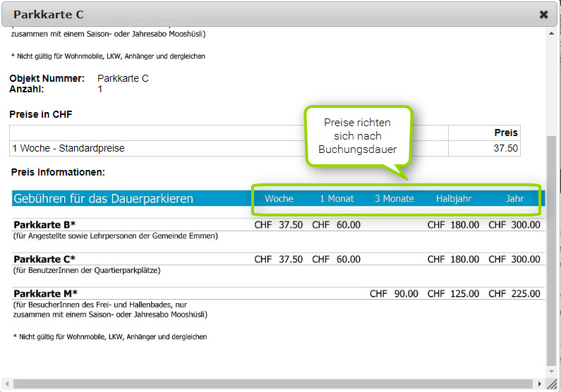Click Parkkarte M yearly price CHF 225.00
This screenshot has height=392, width=561.
(x=514, y=293)
